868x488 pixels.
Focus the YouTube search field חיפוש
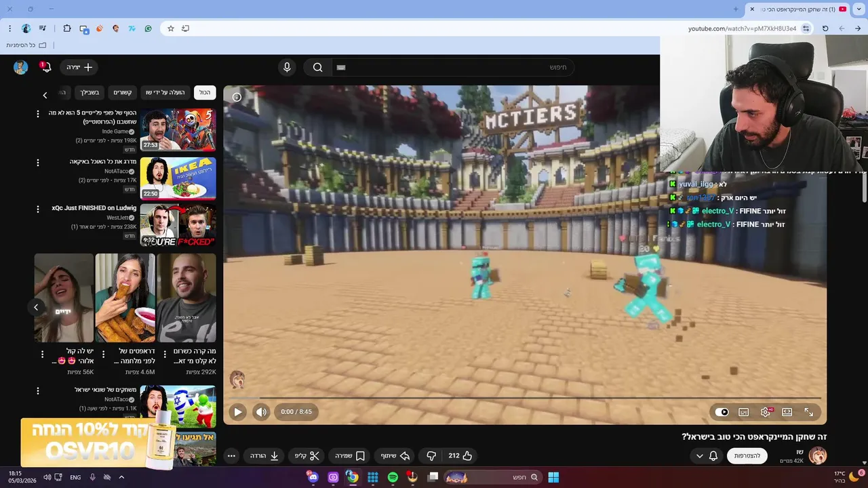[453, 67]
